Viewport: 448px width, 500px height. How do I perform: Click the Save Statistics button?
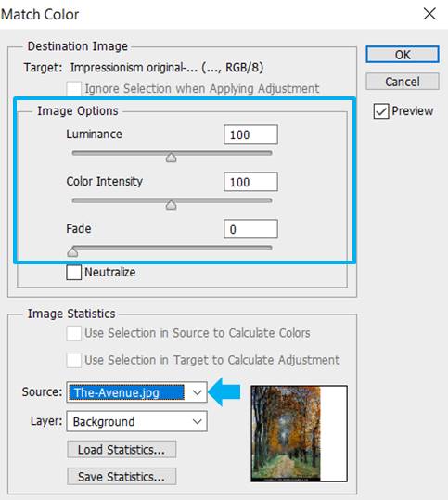point(122,477)
